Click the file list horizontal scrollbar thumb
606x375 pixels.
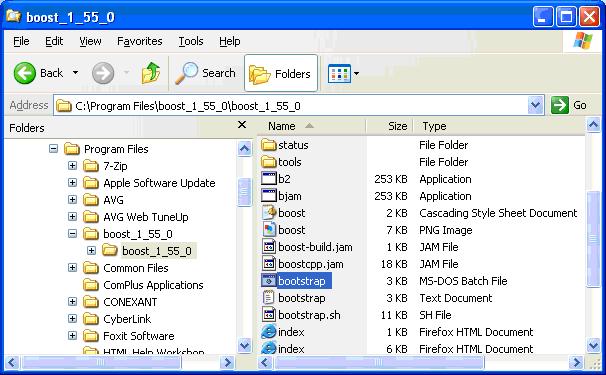[379, 362]
